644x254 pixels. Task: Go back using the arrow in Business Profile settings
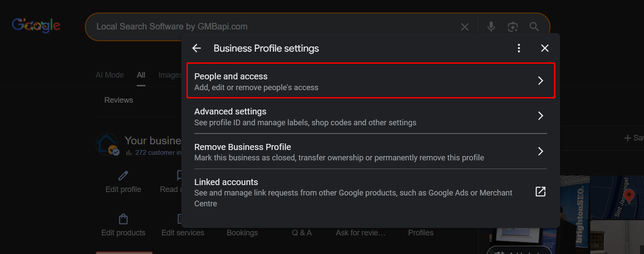[x=196, y=48]
